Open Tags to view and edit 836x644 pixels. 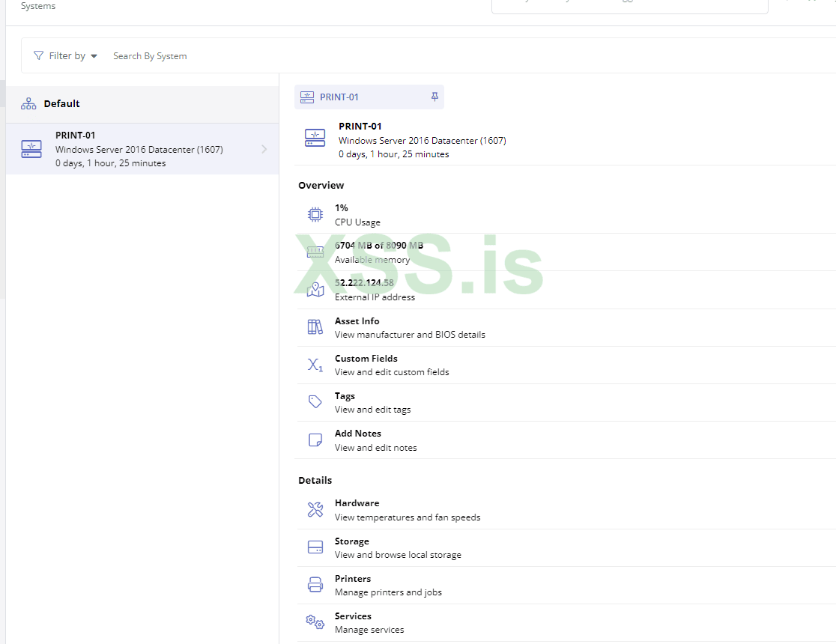566,403
